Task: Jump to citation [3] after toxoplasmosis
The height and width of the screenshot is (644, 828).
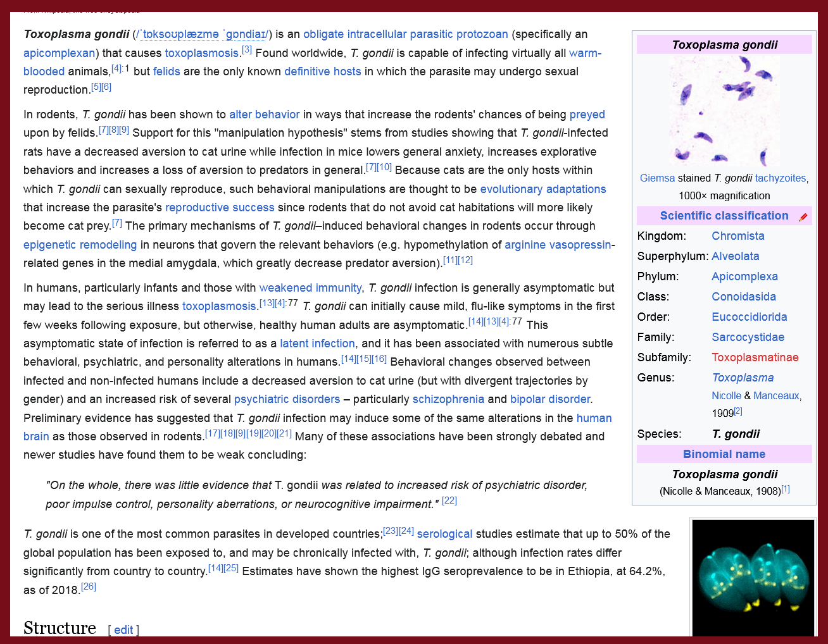Action: coord(247,49)
